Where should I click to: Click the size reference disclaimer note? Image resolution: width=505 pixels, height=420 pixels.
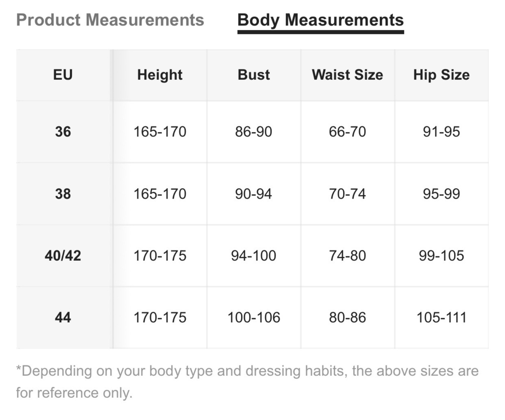248,382
